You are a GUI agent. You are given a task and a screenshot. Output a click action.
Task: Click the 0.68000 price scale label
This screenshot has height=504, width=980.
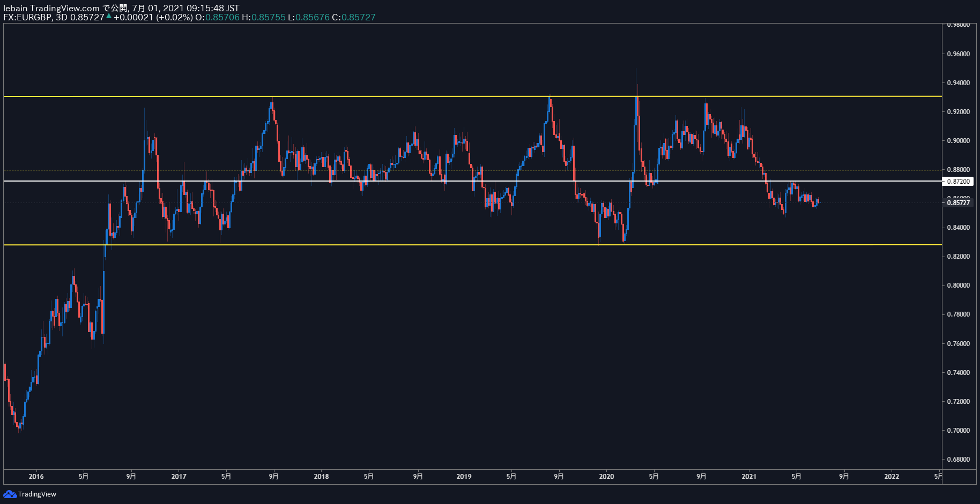click(958, 460)
